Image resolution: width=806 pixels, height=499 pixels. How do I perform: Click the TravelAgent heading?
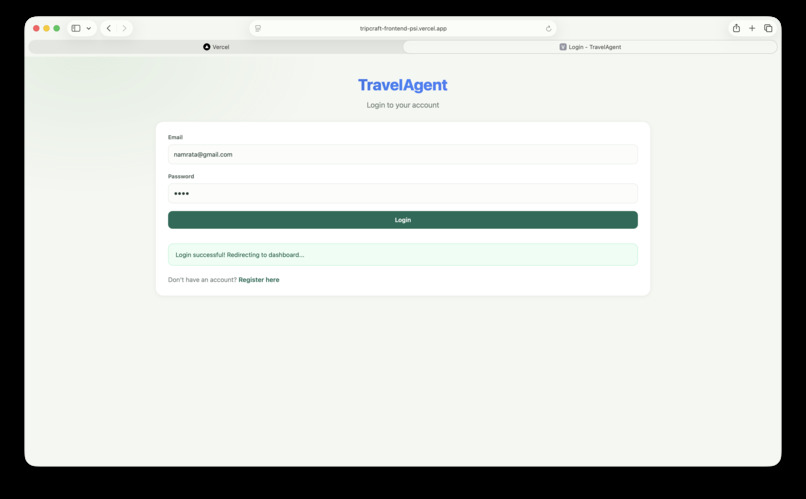click(x=402, y=85)
